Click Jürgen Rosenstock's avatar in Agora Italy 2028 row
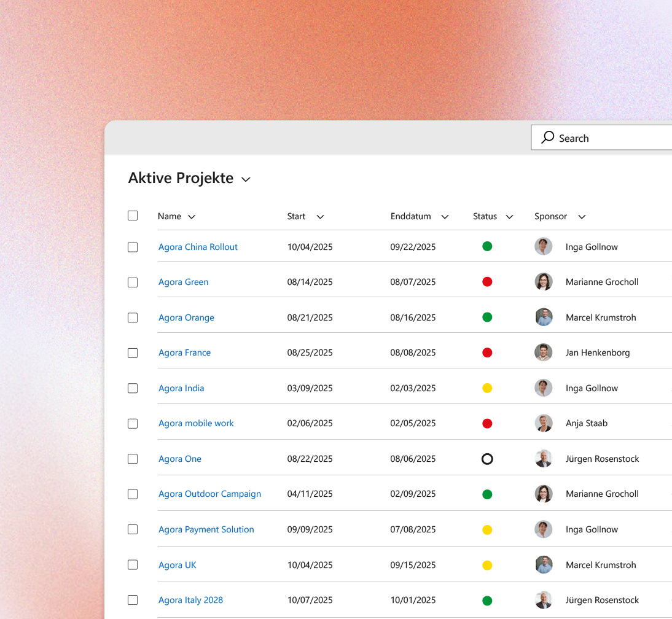The image size is (672, 619). point(544,600)
